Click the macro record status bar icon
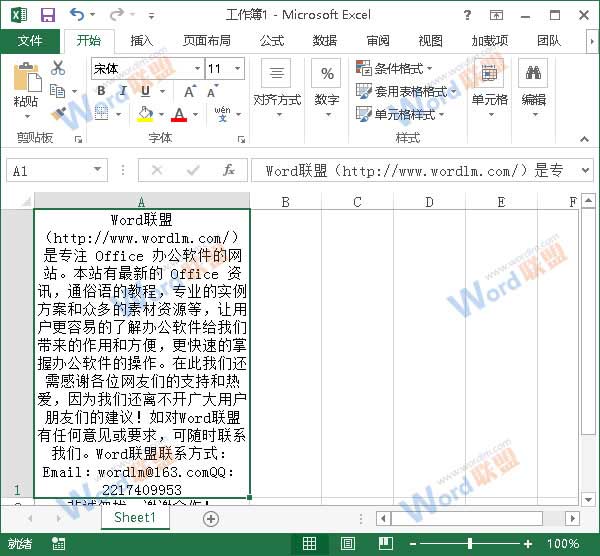 click(x=59, y=543)
